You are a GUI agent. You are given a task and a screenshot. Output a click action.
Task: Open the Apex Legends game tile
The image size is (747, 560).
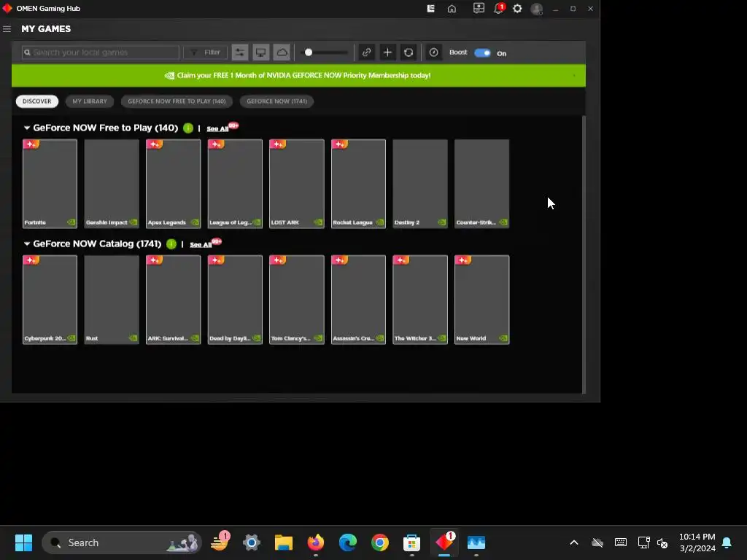pos(174,184)
